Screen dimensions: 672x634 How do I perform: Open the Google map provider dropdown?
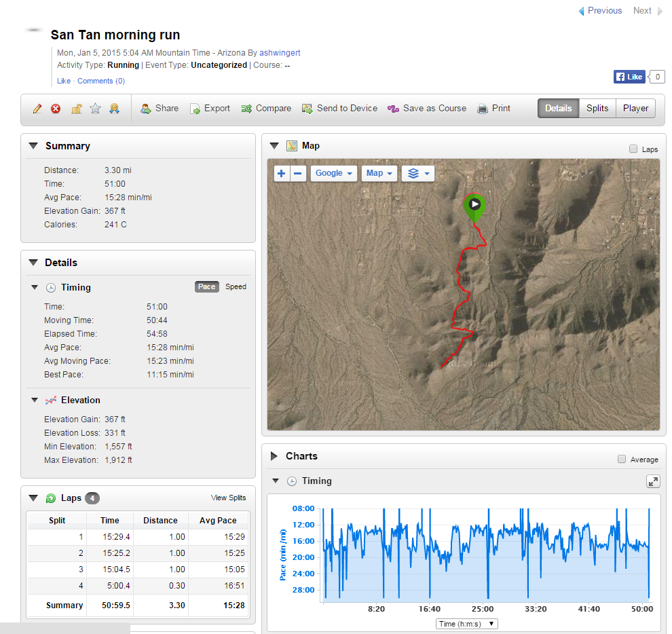[333, 173]
